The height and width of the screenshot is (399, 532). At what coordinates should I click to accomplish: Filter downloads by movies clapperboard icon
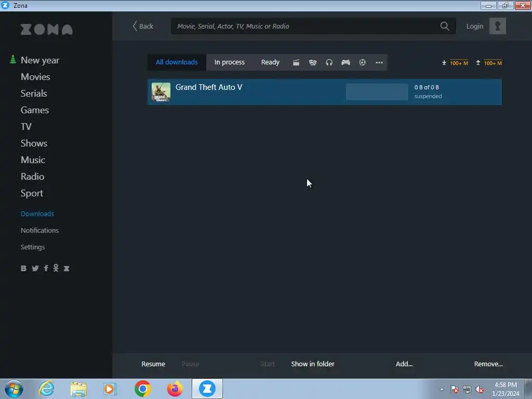tap(296, 62)
